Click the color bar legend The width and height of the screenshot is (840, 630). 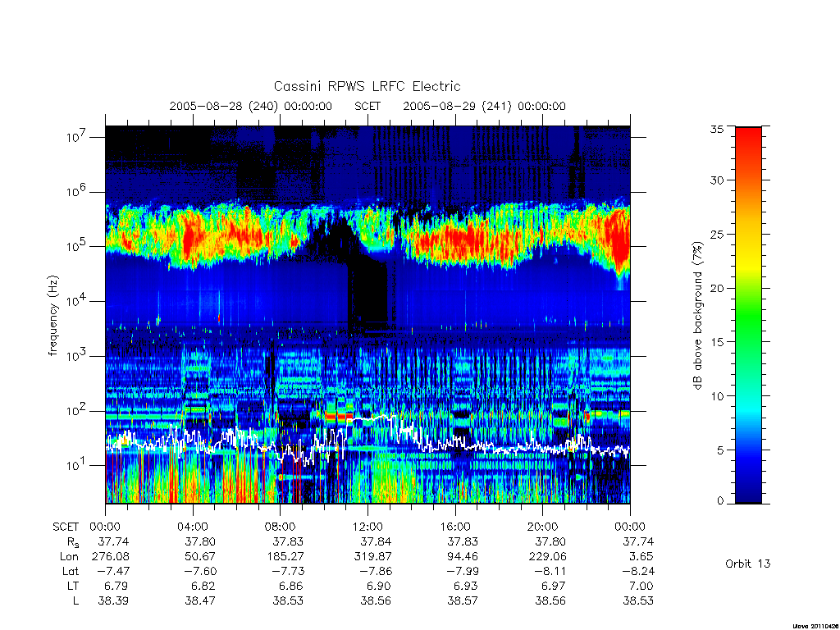tap(748, 315)
